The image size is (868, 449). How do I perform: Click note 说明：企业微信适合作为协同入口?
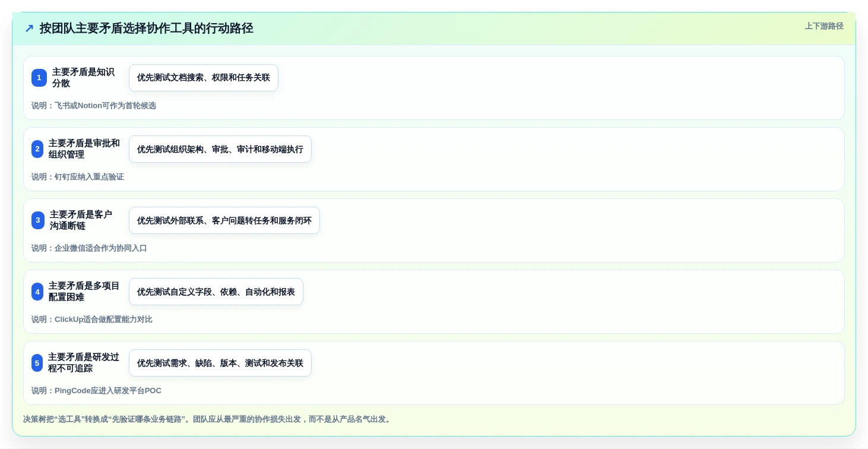pos(89,248)
